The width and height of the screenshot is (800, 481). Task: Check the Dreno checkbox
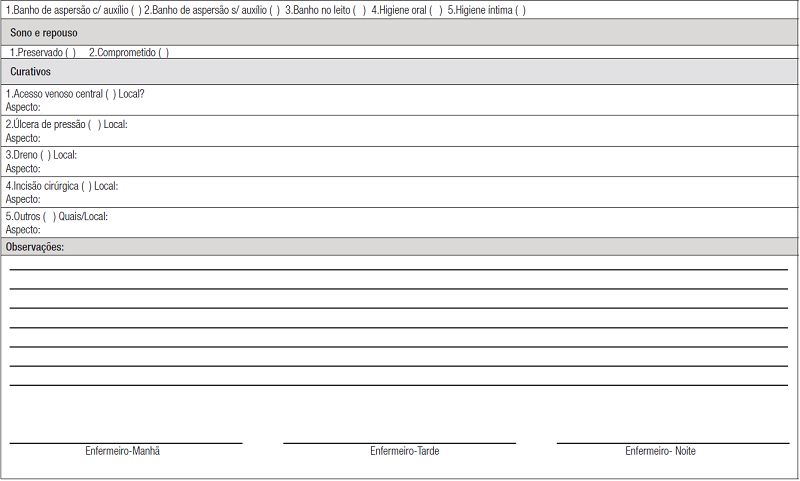pos(45,155)
